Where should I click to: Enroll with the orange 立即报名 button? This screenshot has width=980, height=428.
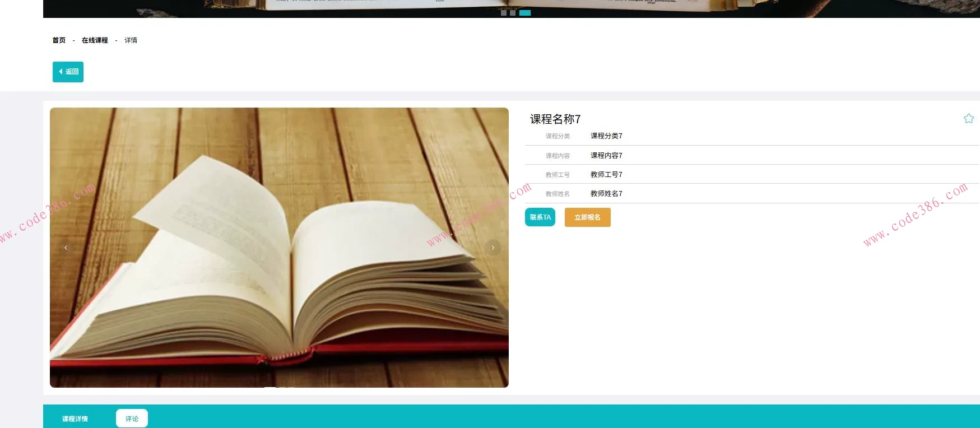(x=587, y=217)
